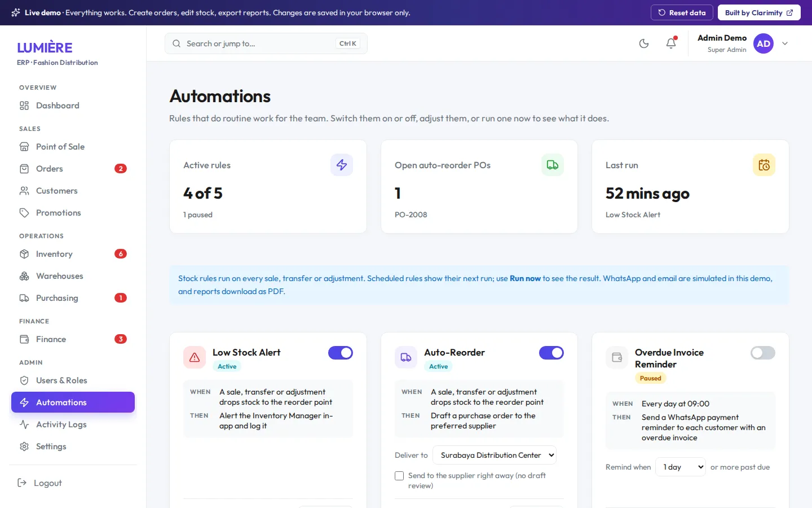Turn off the Auto-Reorder rule switch
This screenshot has height=508, width=812.
(551, 353)
